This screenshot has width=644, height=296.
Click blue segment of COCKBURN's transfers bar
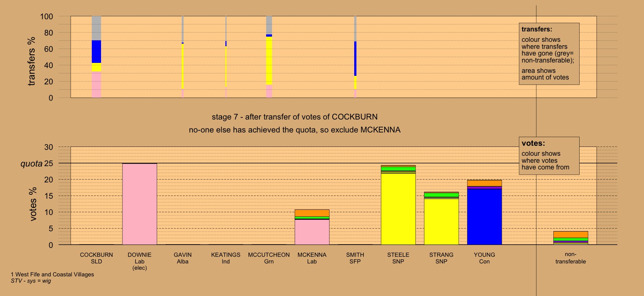click(x=96, y=51)
